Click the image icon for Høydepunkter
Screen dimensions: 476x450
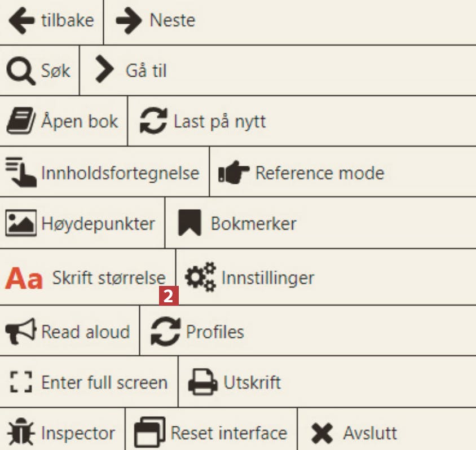(21, 223)
